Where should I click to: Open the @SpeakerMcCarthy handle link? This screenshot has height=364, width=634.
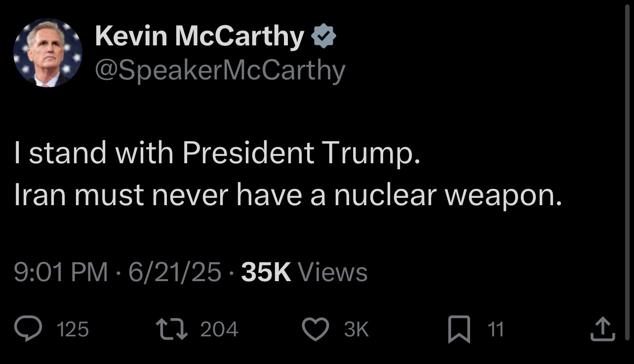(219, 72)
